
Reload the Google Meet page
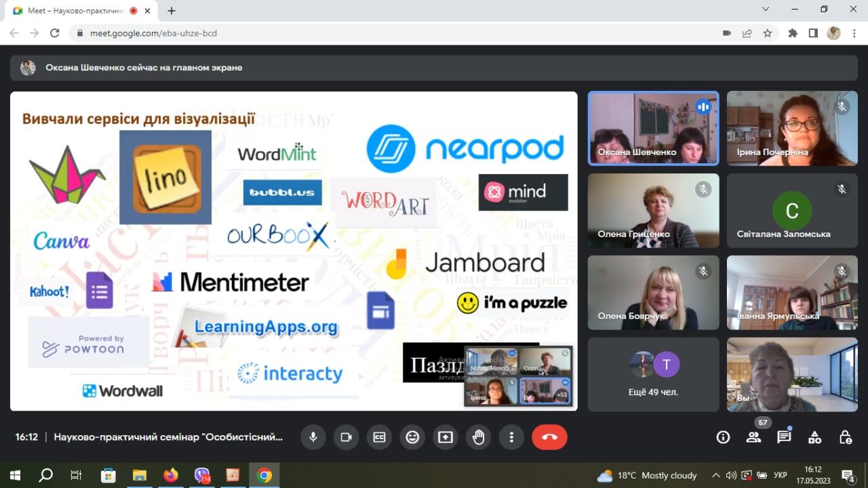(55, 33)
